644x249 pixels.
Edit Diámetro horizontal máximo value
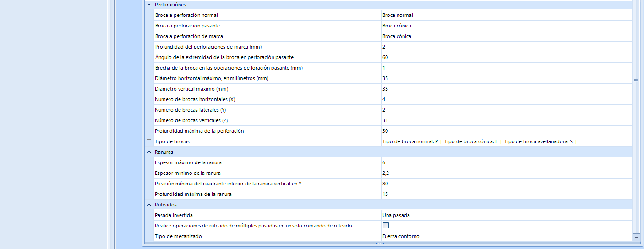506,78
